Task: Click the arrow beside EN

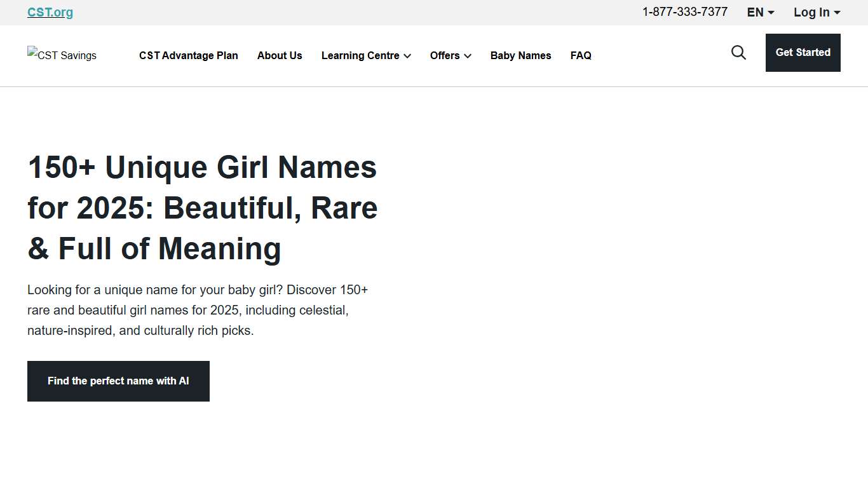Action: pos(771,13)
